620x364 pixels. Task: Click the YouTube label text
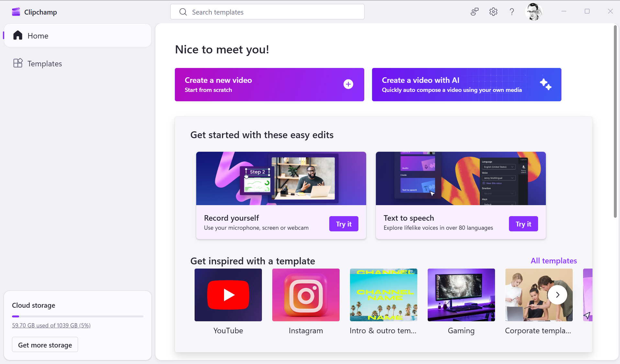click(x=228, y=331)
